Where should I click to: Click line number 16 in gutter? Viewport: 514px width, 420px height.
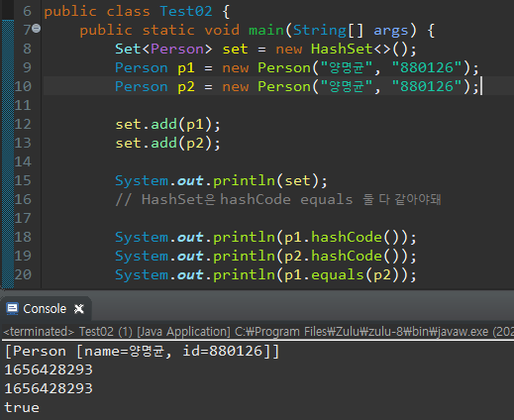(23, 199)
